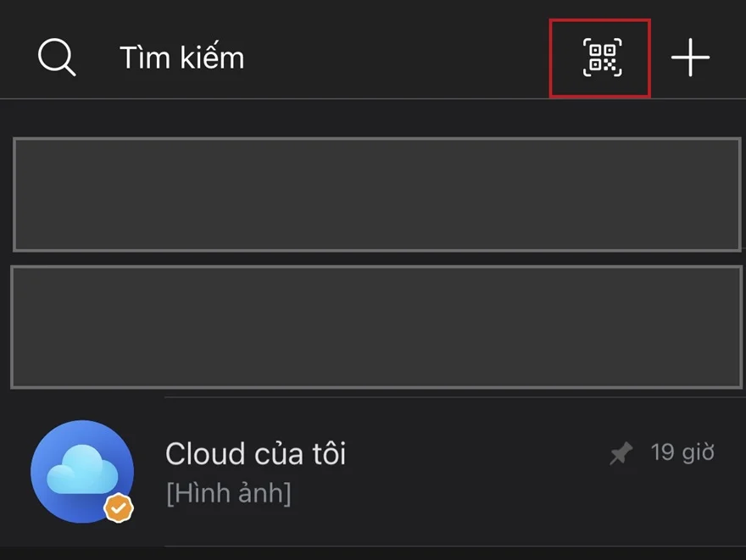The width and height of the screenshot is (746, 560).
Task: Unpin the Cloud của tôi conversation
Action: tap(620, 452)
